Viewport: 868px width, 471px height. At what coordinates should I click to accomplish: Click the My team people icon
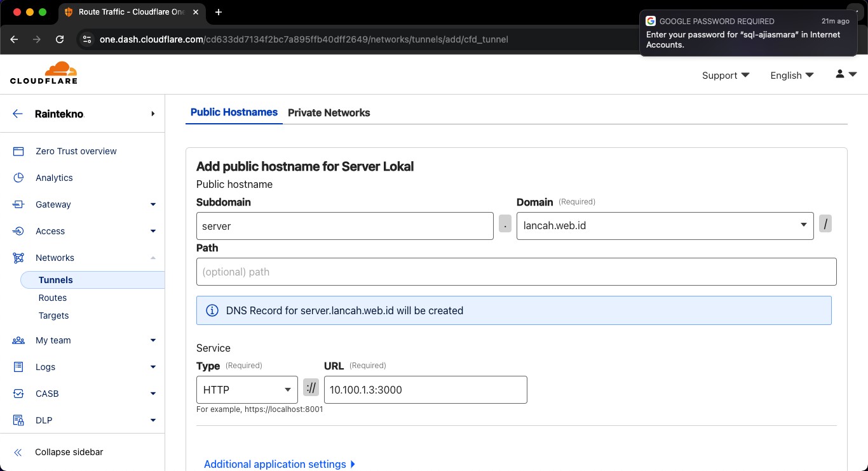[18, 340]
